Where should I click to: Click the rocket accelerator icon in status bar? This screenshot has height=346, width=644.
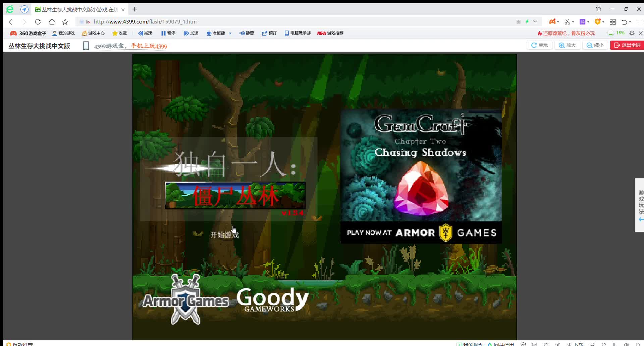coord(557,344)
